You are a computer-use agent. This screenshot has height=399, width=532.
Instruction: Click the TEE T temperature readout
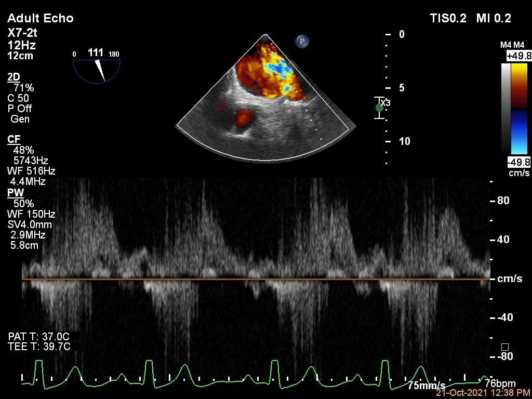(x=39, y=347)
